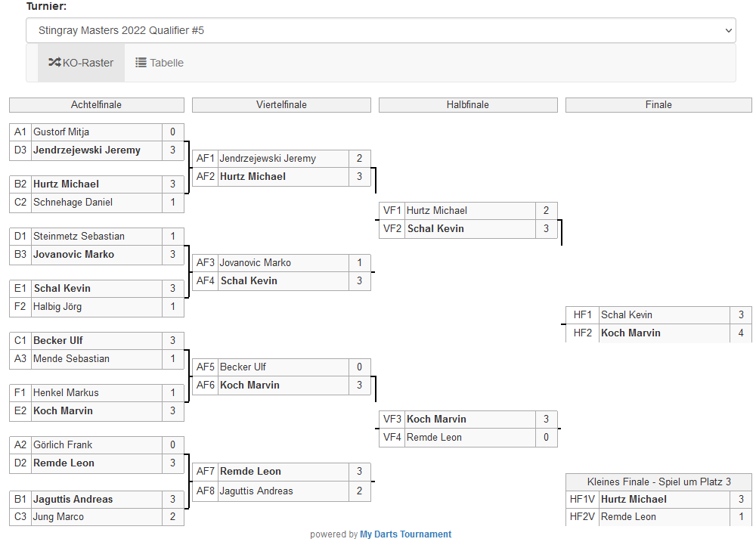This screenshot has width=756, height=545.
Task: Click Becker Ulf in the Viertelfinale
Action: point(238,367)
